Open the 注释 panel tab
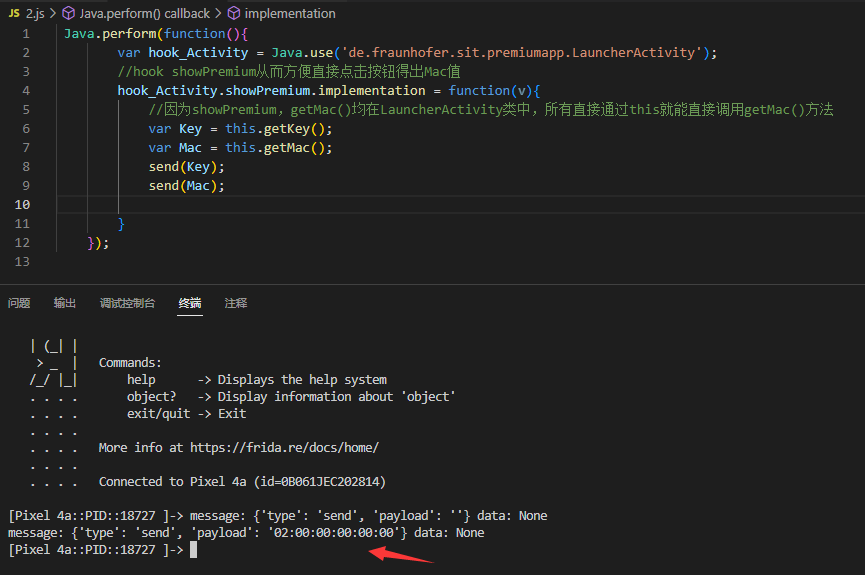 (236, 303)
